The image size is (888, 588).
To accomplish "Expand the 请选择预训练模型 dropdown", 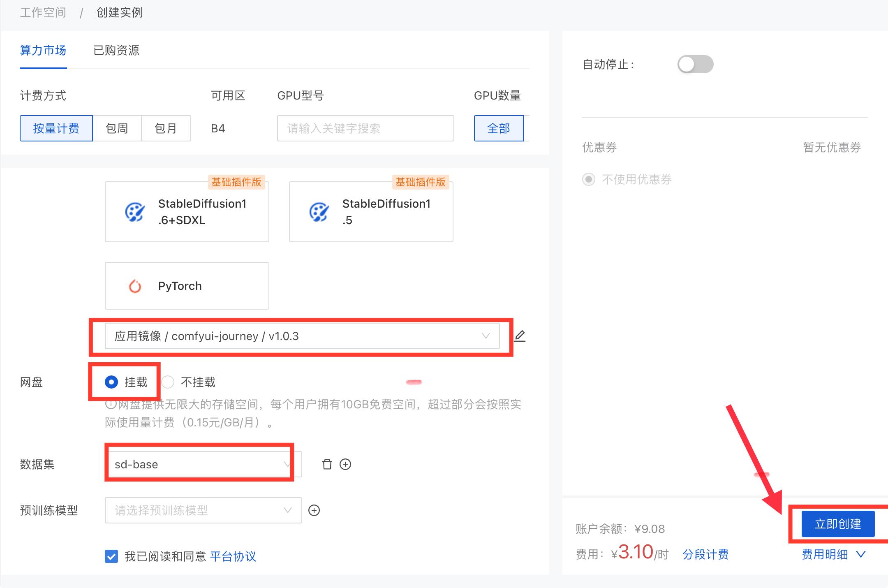I will [203, 510].
